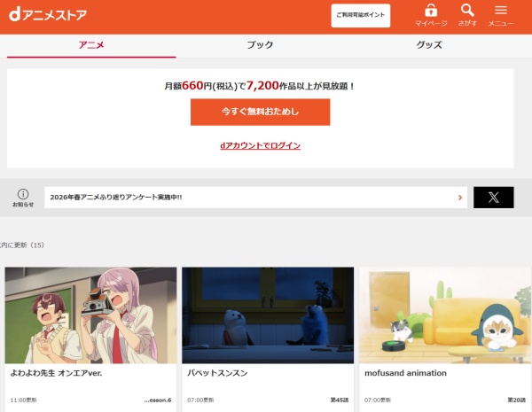Click the mofusand animation title text
The width and height of the screenshot is (532, 412).
click(x=405, y=373)
